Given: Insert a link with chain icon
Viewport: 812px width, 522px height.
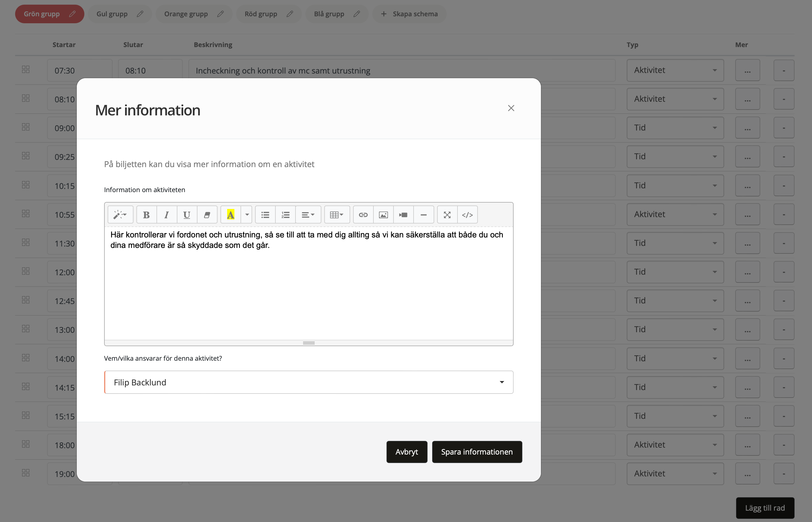Looking at the screenshot, I should click(x=363, y=214).
